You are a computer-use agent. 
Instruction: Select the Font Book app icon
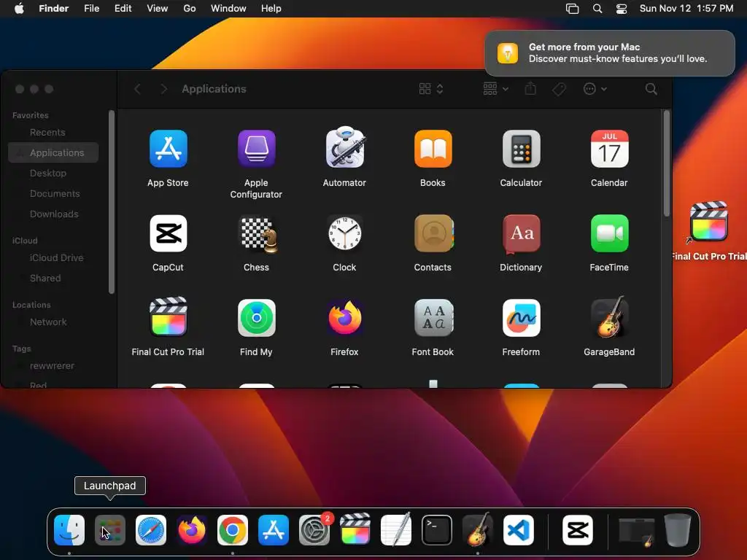click(433, 318)
